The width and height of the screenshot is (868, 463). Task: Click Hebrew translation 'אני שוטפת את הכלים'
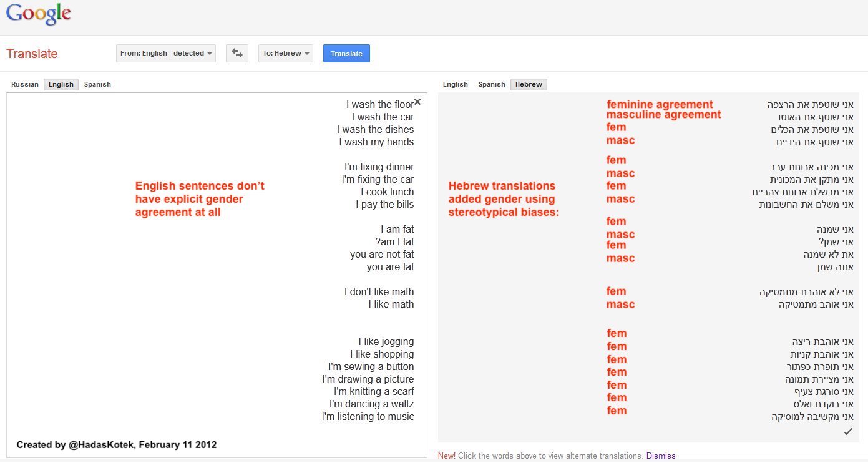812,130
